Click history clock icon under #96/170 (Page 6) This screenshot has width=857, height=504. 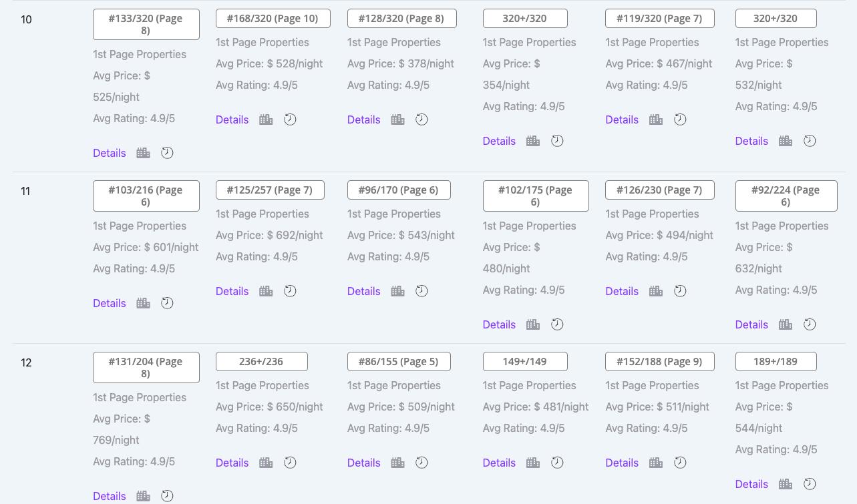(x=421, y=291)
